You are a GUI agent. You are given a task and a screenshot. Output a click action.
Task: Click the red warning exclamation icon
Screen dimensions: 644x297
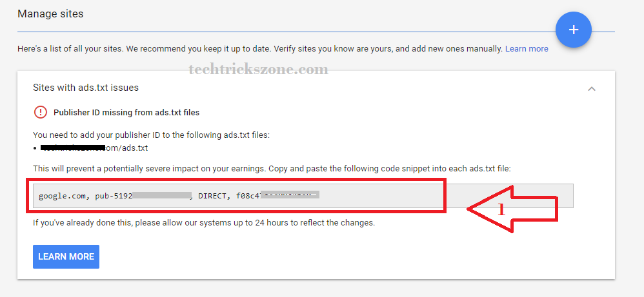point(41,112)
